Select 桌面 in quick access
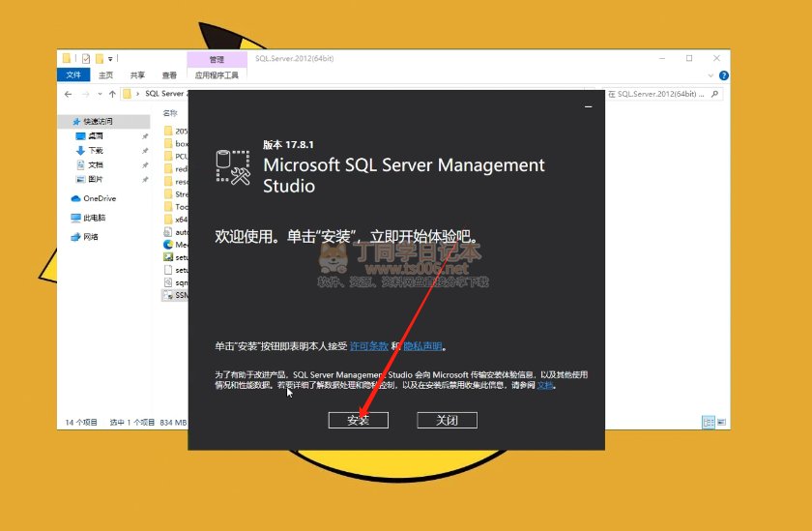The width and height of the screenshot is (812, 531). point(96,136)
